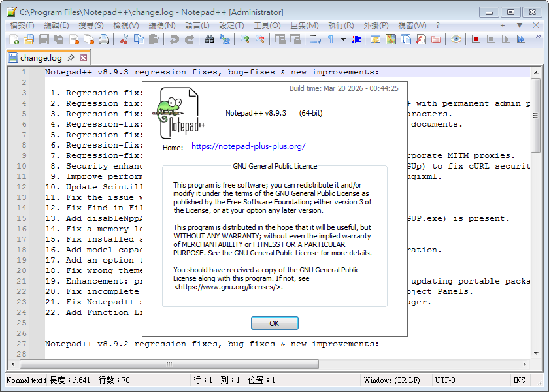Image resolution: width=549 pixels, height=392 pixels.
Task: Paste clipboard using toolbar Paste icon
Action: tap(154, 39)
